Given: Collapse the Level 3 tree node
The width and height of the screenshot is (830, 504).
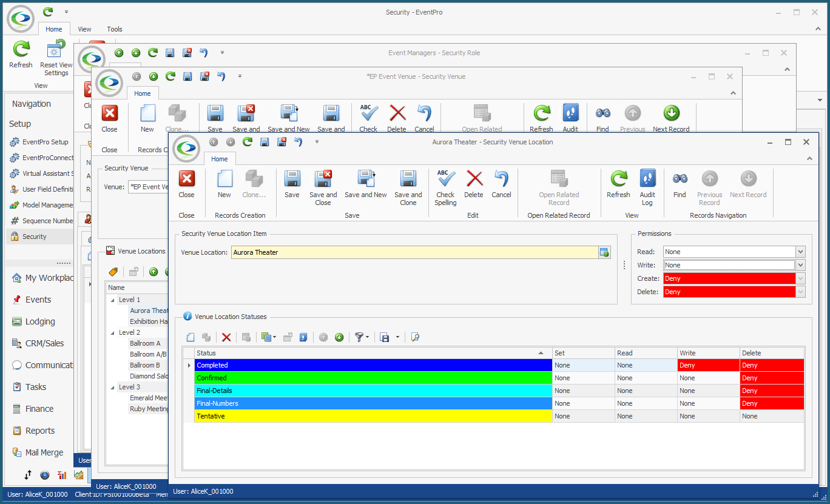Looking at the screenshot, I should tap(112, 387).
